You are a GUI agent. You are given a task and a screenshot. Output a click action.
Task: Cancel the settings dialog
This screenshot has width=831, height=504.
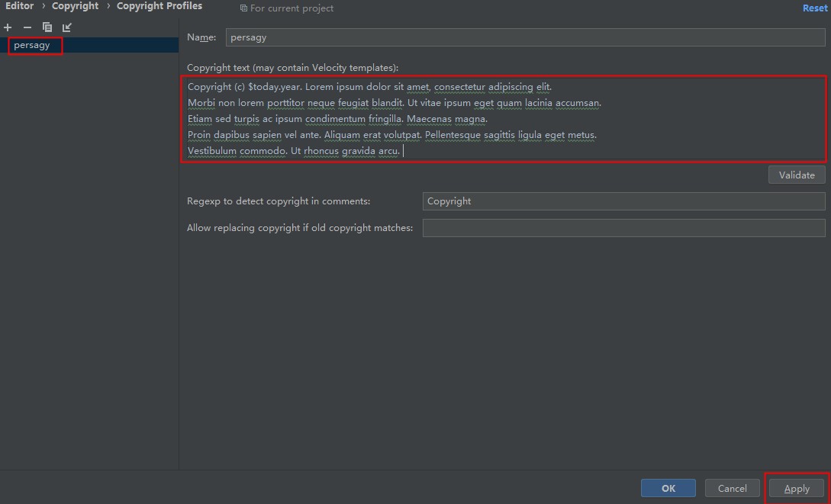click(x=731, y=489)
